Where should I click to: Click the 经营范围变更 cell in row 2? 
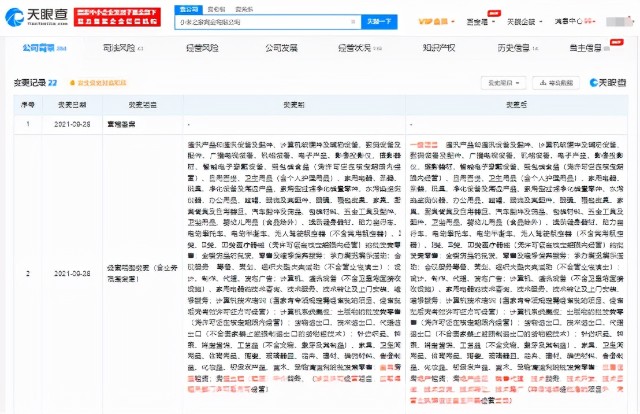(x=142, y=274)
